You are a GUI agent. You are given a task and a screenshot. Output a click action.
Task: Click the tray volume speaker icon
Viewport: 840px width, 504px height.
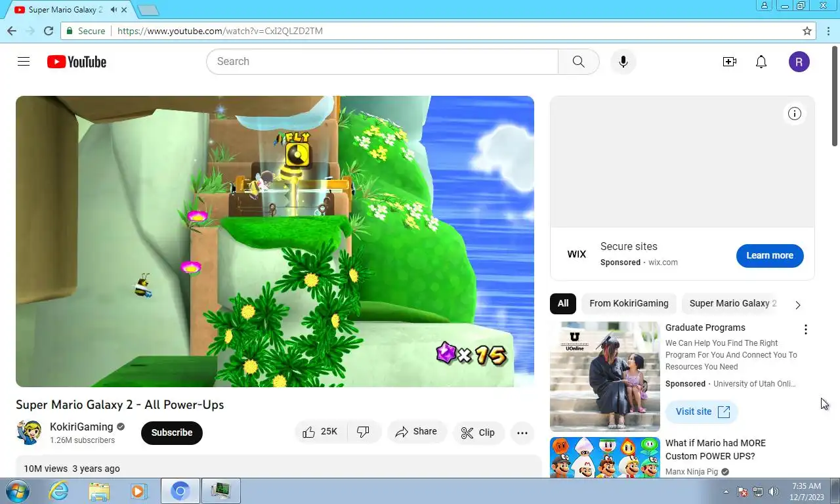[774, 492]
